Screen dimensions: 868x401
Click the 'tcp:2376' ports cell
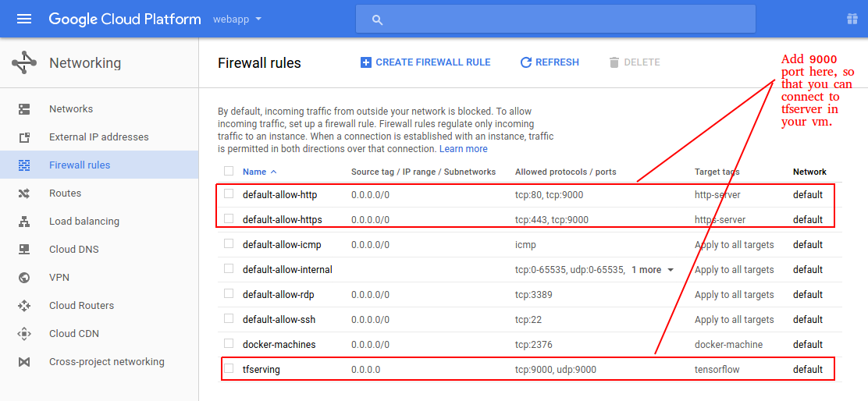point(534,345)
